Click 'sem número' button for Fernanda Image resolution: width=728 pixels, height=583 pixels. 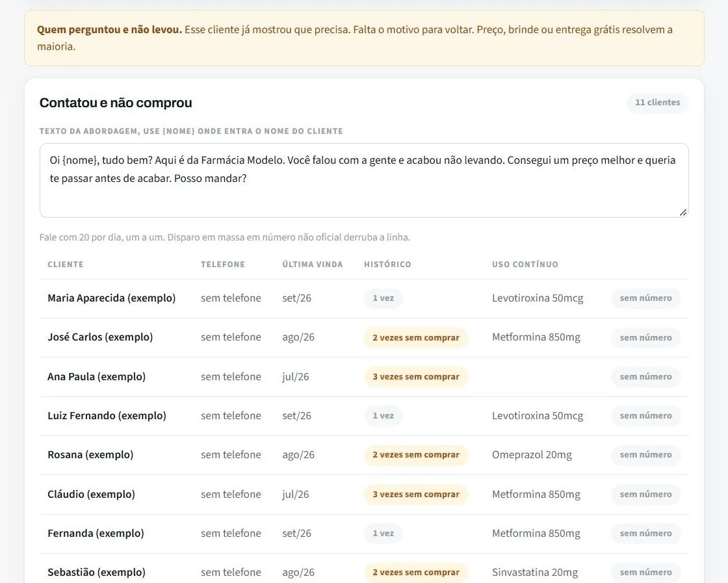(645, 533)
